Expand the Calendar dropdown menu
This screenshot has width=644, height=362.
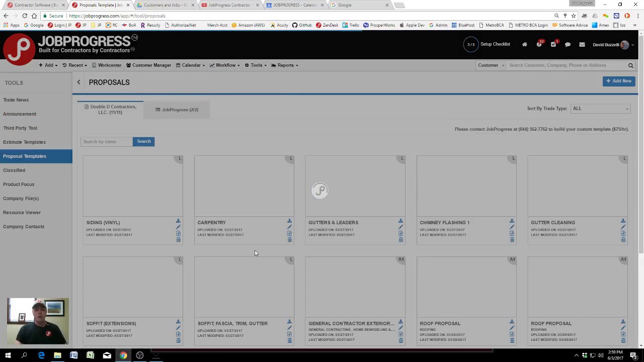(190, 65)
